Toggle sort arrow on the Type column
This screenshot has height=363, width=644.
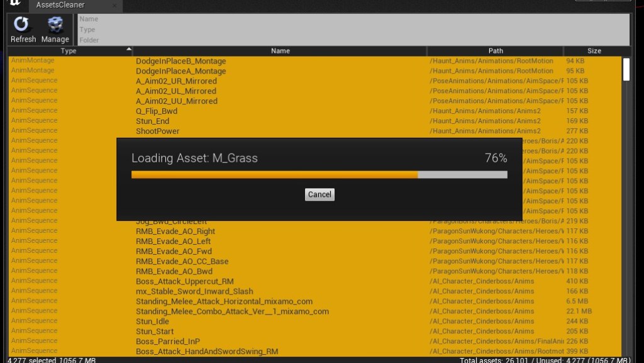point(129,50)
